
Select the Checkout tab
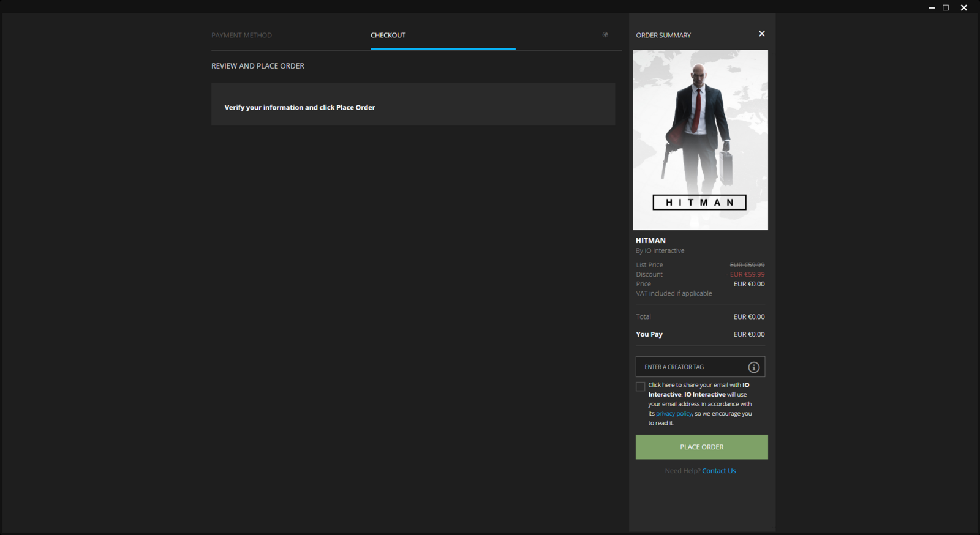click(388, 36)
